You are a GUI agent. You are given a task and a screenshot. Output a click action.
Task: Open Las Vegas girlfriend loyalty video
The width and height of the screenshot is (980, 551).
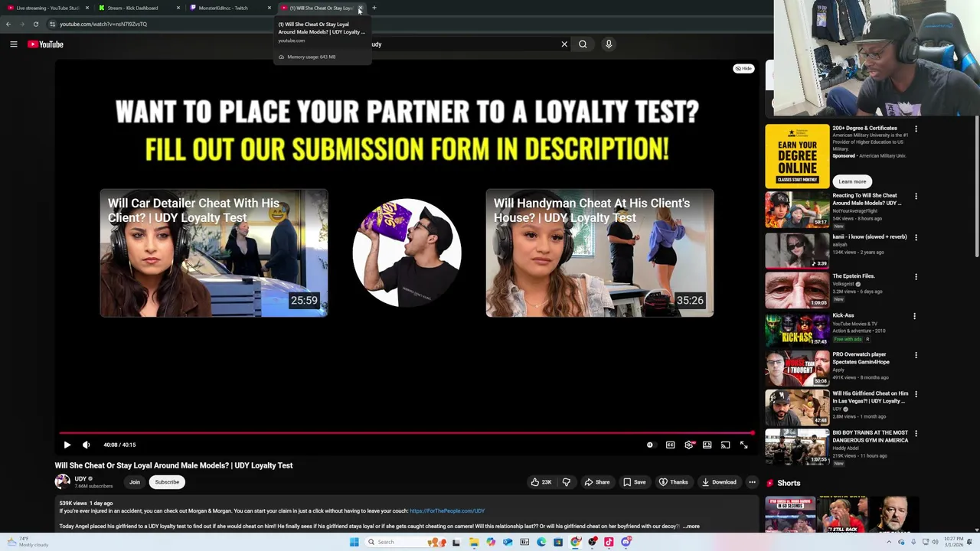[x=797, y=406]
